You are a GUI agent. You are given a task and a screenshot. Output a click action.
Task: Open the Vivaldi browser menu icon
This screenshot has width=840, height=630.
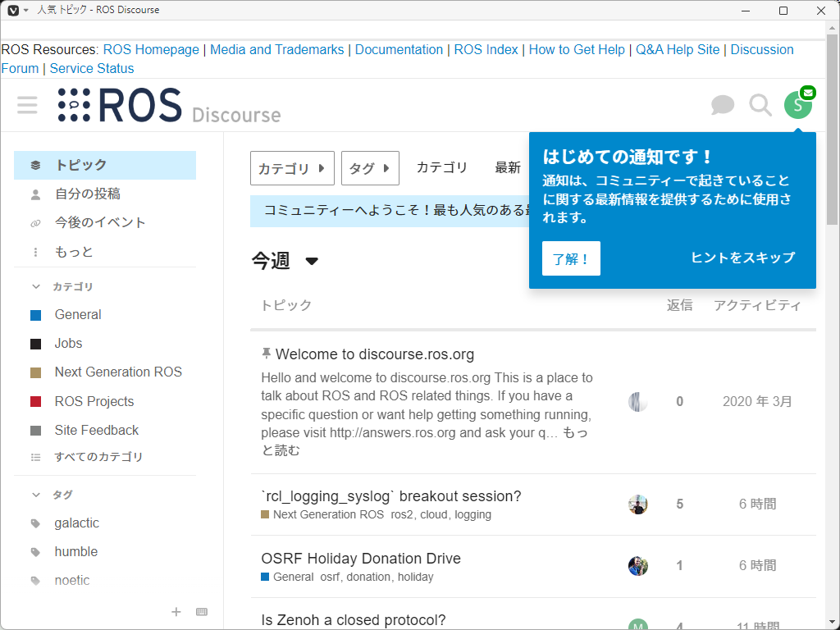[13, 10]
